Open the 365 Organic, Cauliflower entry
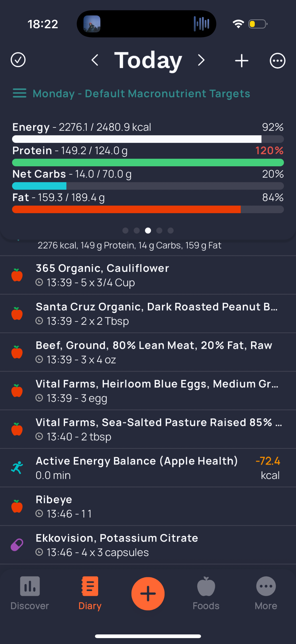The height and width of the screenshot is (644, 296). pyautogui.click(x=148, y=275)
